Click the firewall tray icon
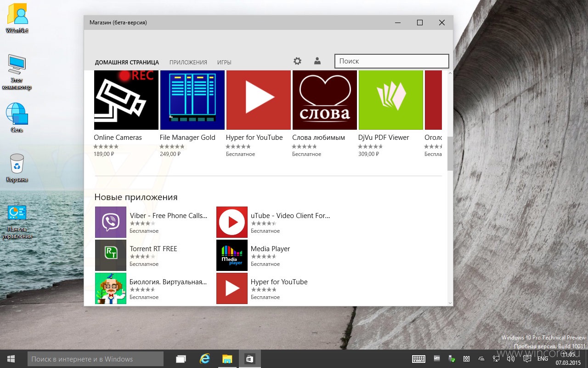This screenshot has height=368, width=588. [466, 359]
